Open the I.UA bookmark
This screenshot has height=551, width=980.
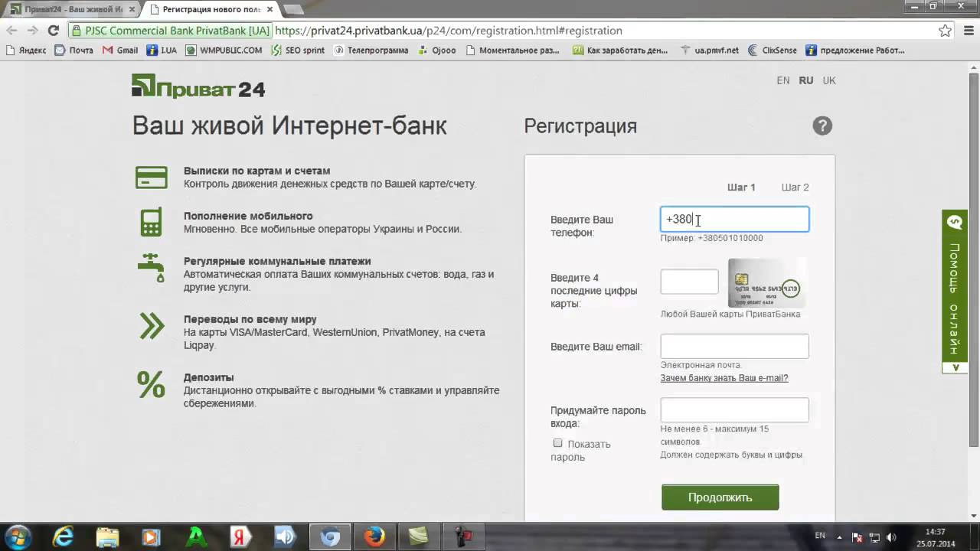pyautogui.click(x=162, y=51)
